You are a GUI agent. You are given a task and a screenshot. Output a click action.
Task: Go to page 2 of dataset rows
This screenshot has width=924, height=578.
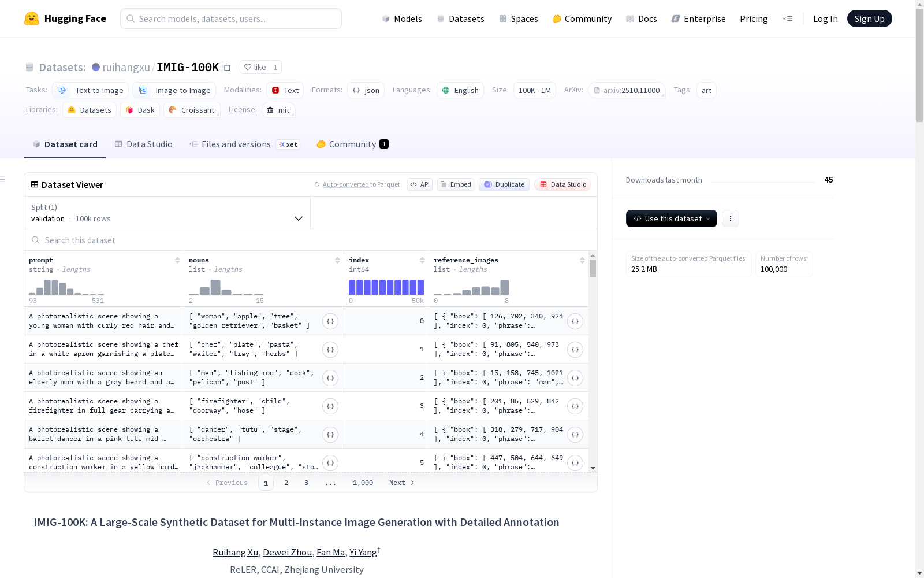286,483
